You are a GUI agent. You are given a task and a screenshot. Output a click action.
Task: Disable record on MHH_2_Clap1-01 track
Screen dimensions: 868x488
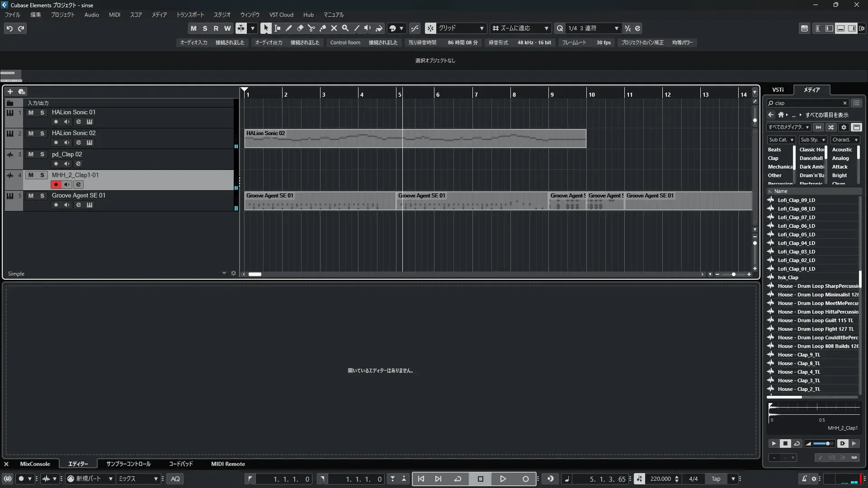click(x=56, y=184)
